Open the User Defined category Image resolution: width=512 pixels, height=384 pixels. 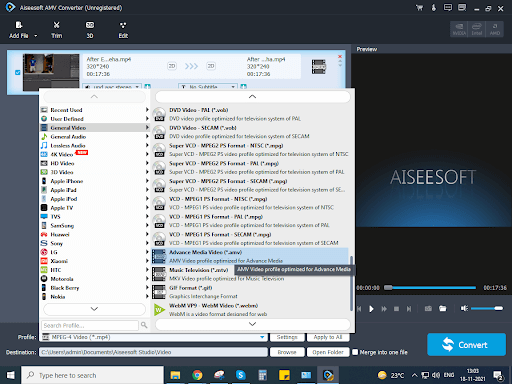(x=95, y=119)
